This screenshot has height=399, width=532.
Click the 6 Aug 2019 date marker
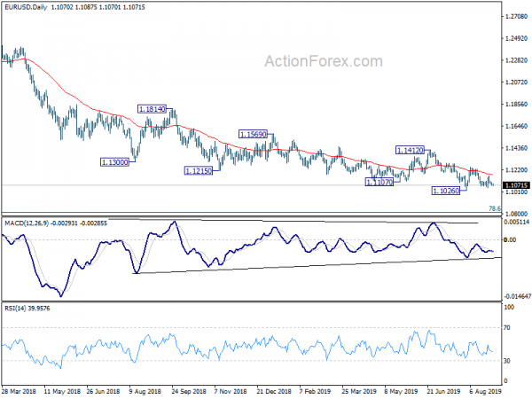(x=485, y=391)
